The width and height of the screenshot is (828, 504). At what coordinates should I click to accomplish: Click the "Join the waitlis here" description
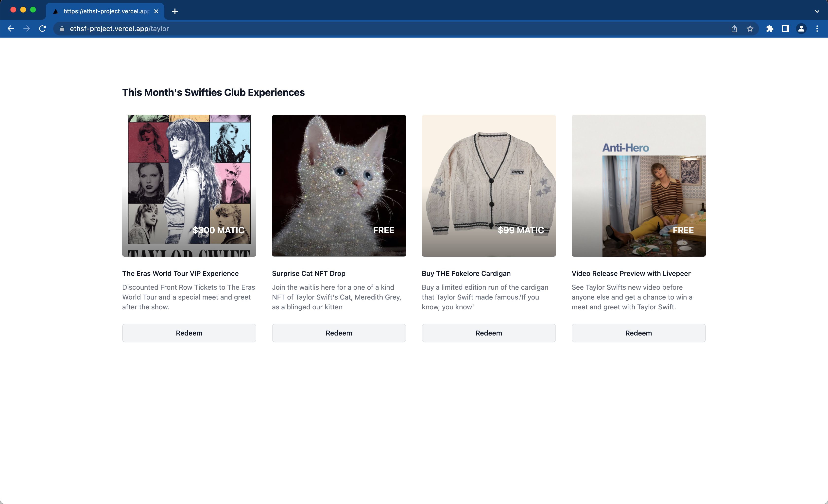[337, 297]
